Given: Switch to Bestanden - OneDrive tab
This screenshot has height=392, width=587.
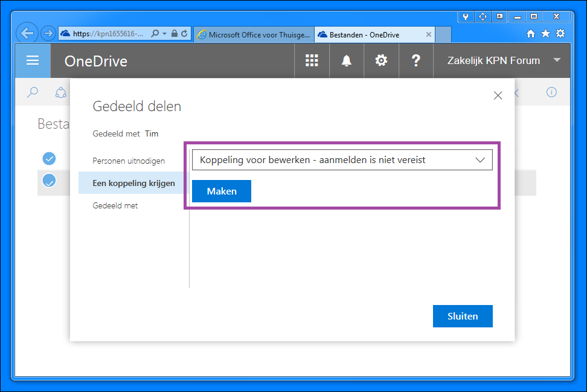Looking at the screenshot, I should 375,34.
